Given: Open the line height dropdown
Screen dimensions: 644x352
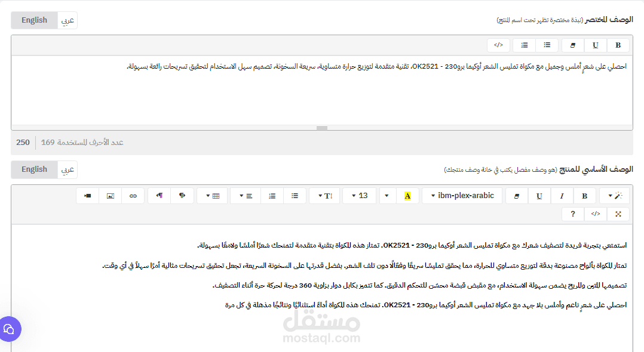Looking at the screenshot, I should point(324,196).
